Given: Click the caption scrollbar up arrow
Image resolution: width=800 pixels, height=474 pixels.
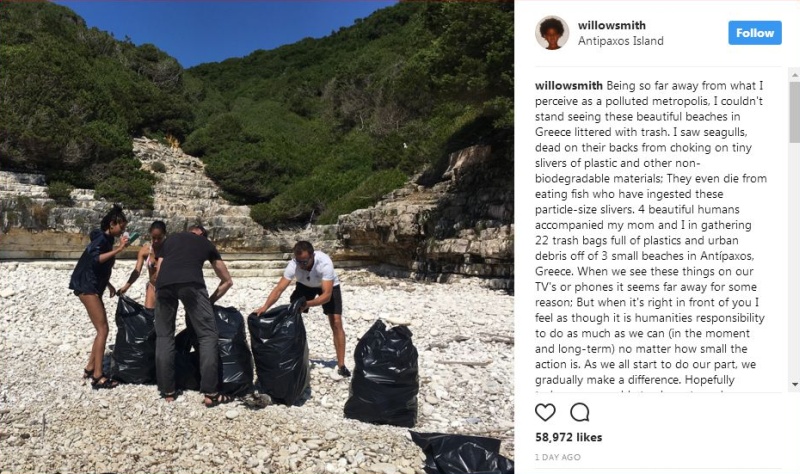Looking at the screenshot, I should pos(794,75).
